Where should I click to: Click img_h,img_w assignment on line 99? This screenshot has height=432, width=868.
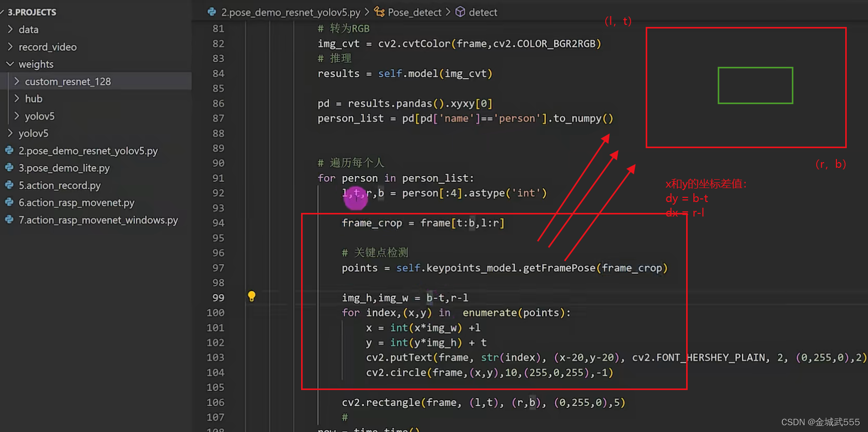(x=375, y=298)
